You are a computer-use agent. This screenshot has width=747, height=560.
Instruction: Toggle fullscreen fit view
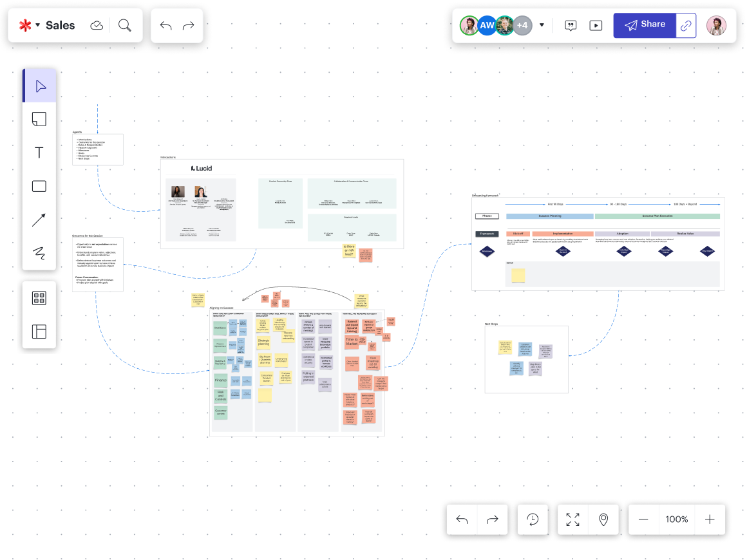click(572, 519)
